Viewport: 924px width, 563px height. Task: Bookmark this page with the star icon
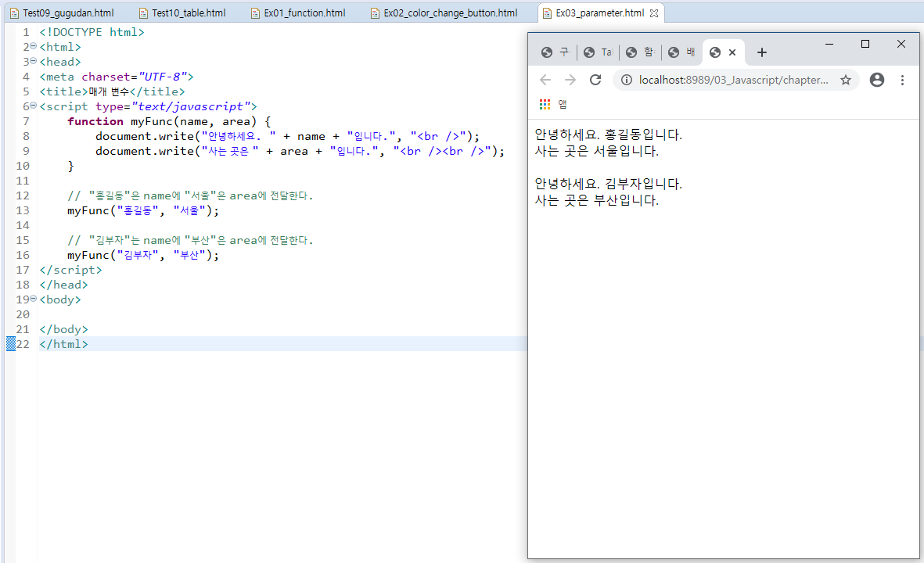click(x=846, y=80)
